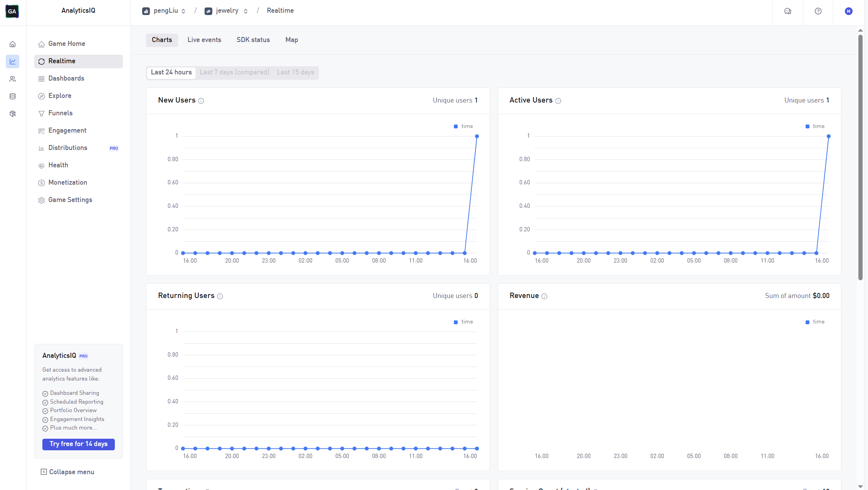Open Distributions in the sidebar
Viewport: 868px width, 490px height.
pos(79,148)
